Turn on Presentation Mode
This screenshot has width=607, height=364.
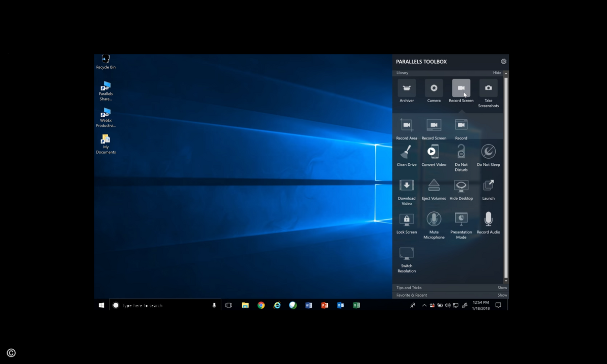tap(461, 225)
